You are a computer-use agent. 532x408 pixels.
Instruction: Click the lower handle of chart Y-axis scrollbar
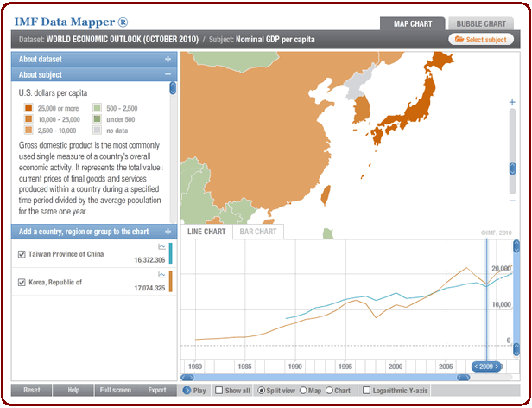pyautogui.click(x=516, y=349)
